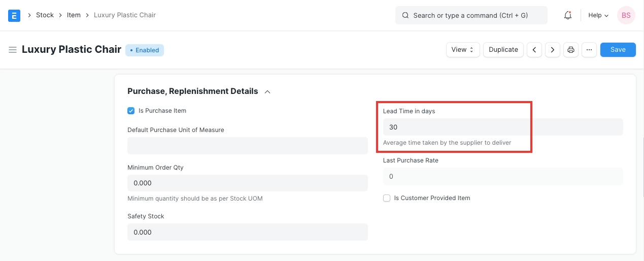The width and height of the screenshot is (644, 261).
Task: Focus the command search bar
Action: click(471, 15)
